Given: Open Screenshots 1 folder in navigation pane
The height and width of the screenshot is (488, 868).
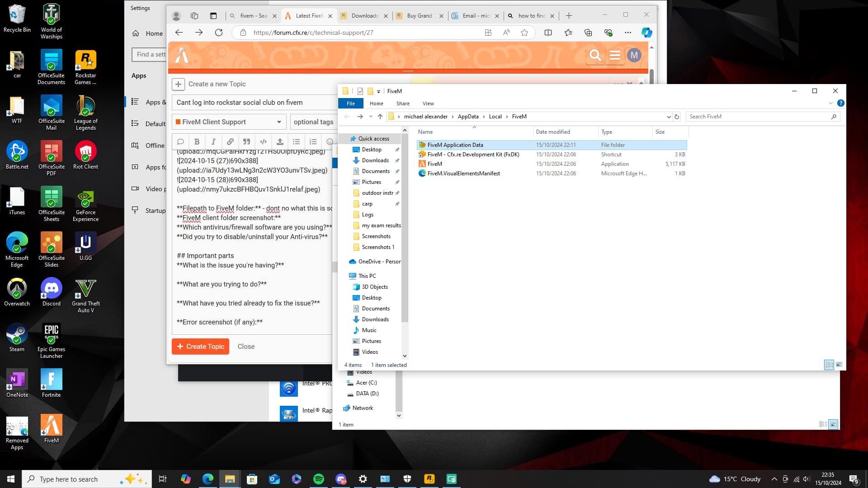Looking at the screenshot, I should tap(378, 247).
